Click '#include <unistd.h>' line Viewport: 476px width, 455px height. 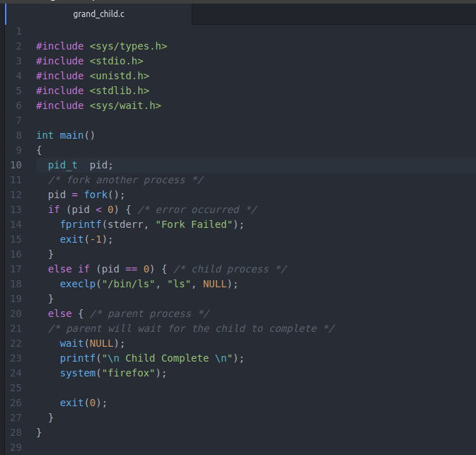click(x=93, y=76)
